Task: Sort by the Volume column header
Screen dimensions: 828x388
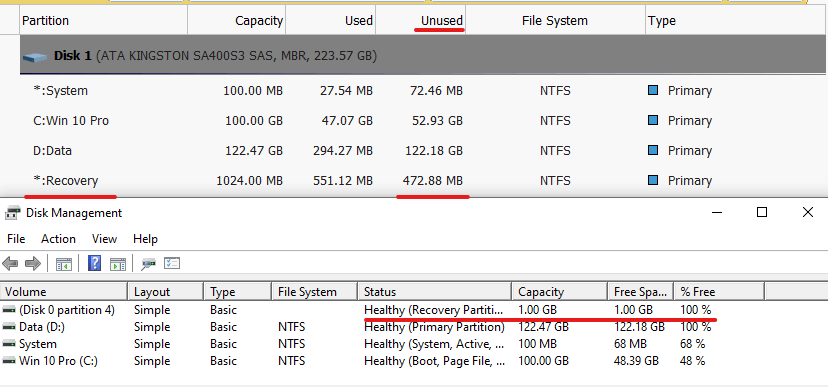Action: [64, 291]
